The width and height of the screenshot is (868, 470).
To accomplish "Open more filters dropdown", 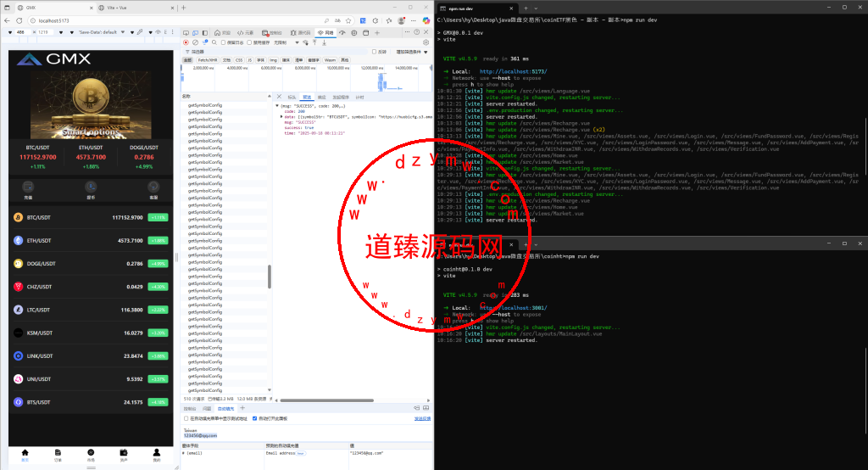I will (412, 52).
